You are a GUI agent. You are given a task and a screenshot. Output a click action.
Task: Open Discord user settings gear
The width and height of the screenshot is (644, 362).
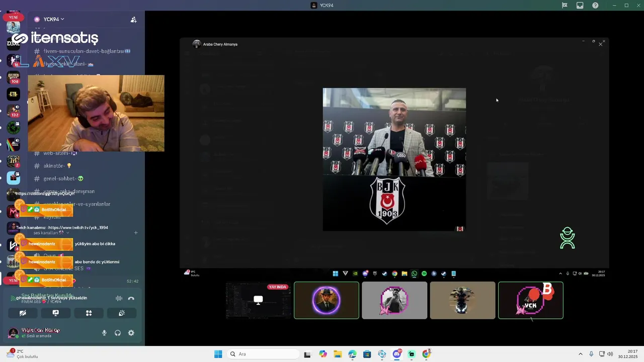pos(131,333)
